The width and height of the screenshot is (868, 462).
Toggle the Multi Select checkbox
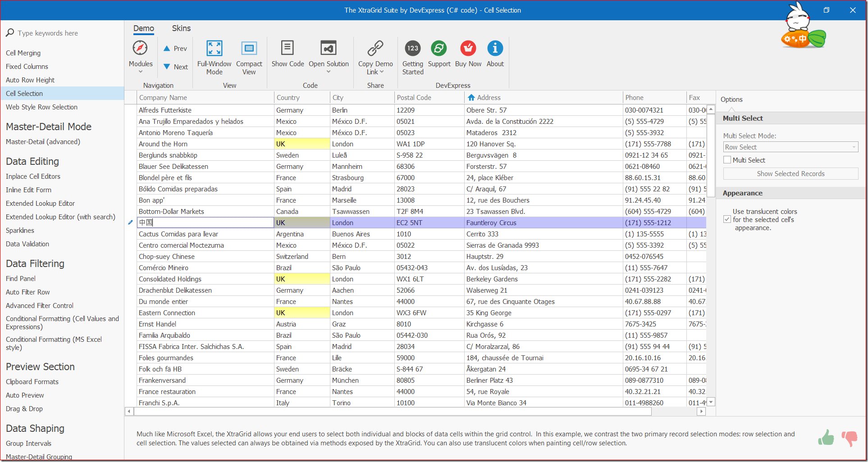[x=727, y=160]
